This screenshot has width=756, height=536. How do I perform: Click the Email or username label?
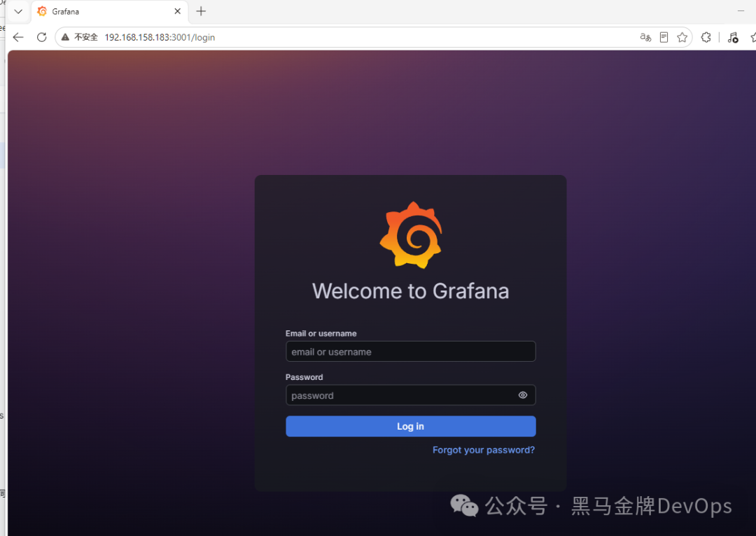click(x=321, y=334)
